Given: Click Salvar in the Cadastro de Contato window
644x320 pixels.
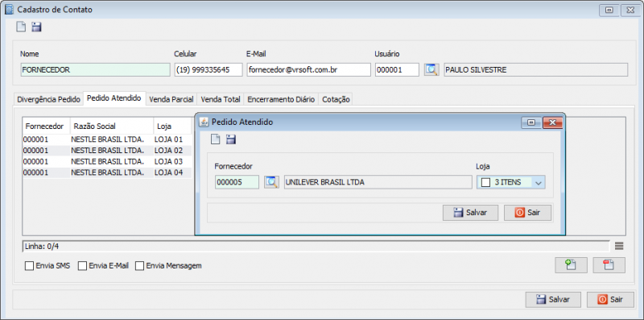Looking at the screenshot, I should [x=553, y=299].
